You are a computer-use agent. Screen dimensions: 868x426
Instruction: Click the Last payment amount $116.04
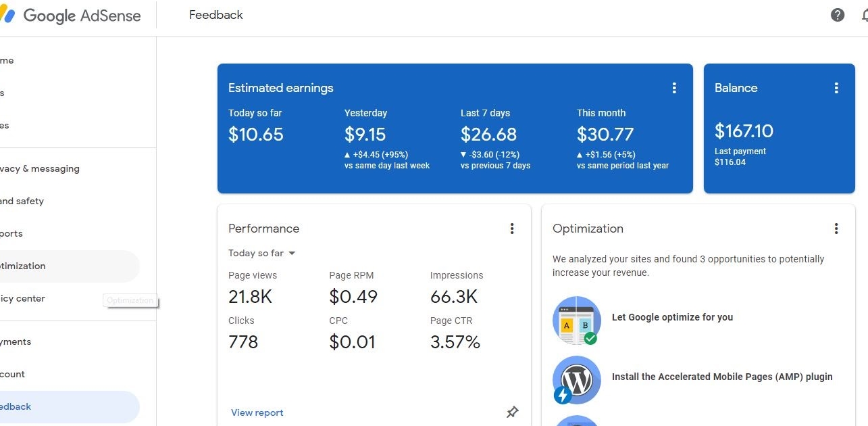[x=730, y=162]
